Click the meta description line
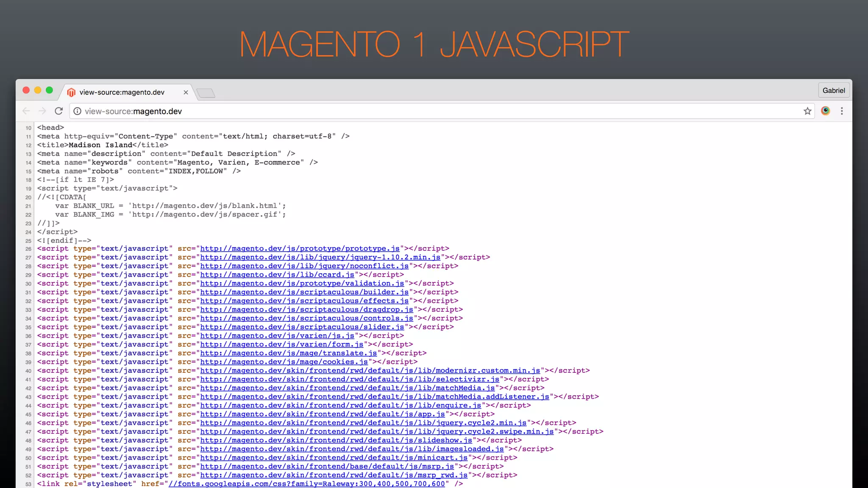 coord(166,154)
